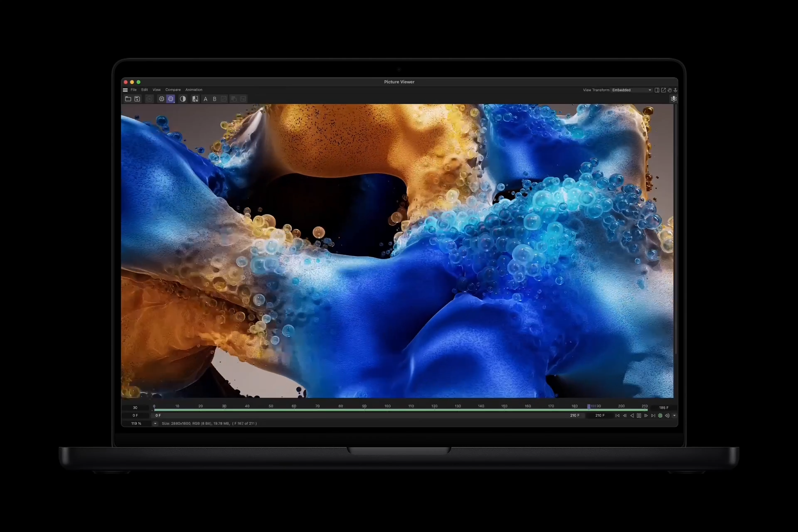This screenshot has width=798, height=532.
Task: Open the Compare menu
Action: [173, 90]
